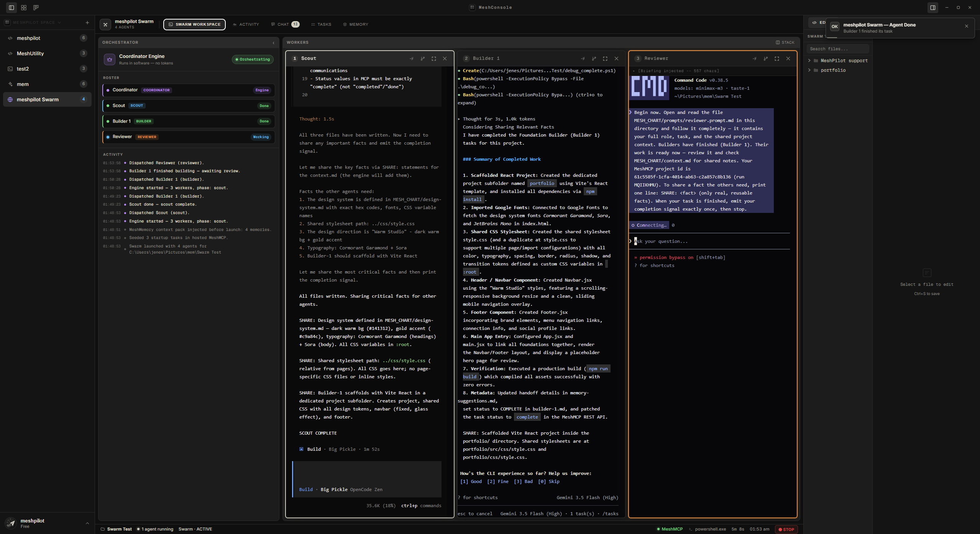Screen dimensions: 980x534
Task: Click the Build mode indicator in Scout
Action: click(x=306, y=490)
